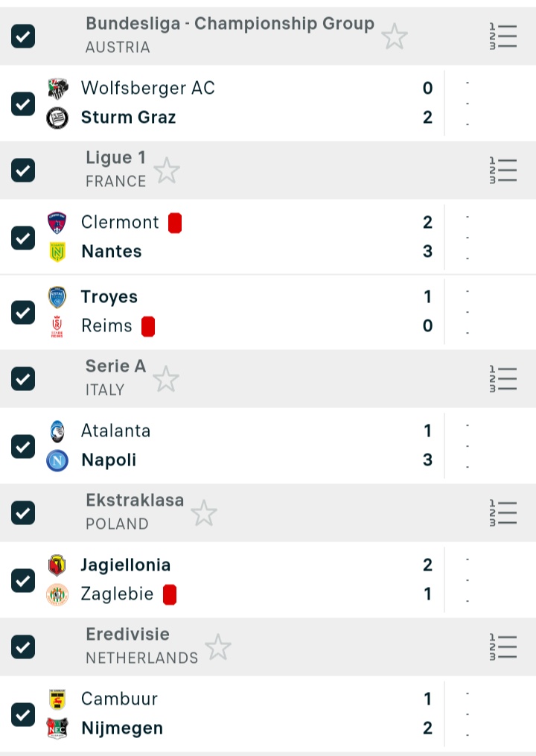The width and height of the screenshot is (536, 756).
Task: Click the Nijmegen team logo
Action: click(x=57, y=728)
